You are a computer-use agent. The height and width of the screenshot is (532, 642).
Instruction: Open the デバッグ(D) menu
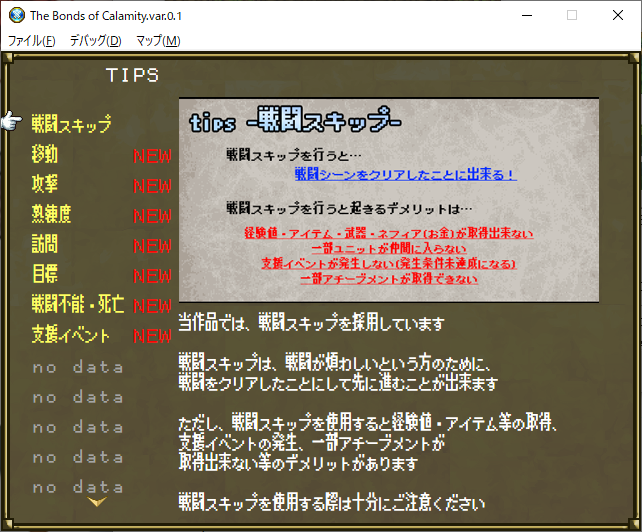(x=95, y=41)
